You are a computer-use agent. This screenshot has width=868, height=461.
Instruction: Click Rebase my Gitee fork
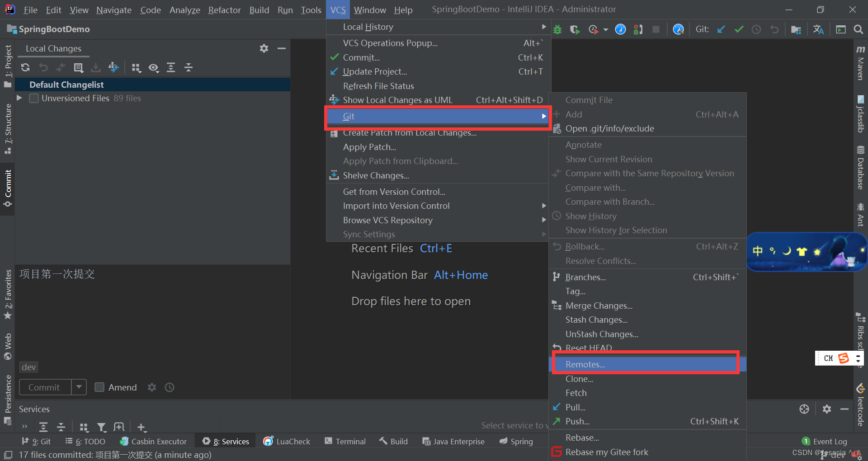647,452
